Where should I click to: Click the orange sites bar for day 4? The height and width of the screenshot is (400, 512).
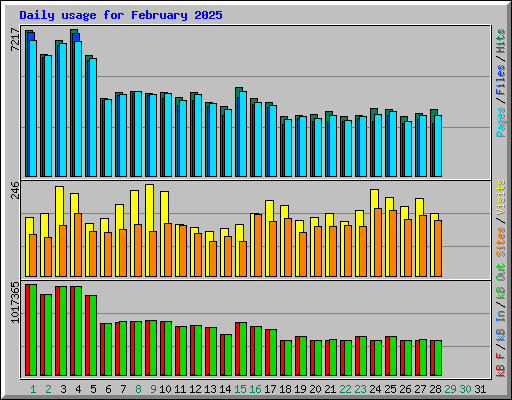78,245
